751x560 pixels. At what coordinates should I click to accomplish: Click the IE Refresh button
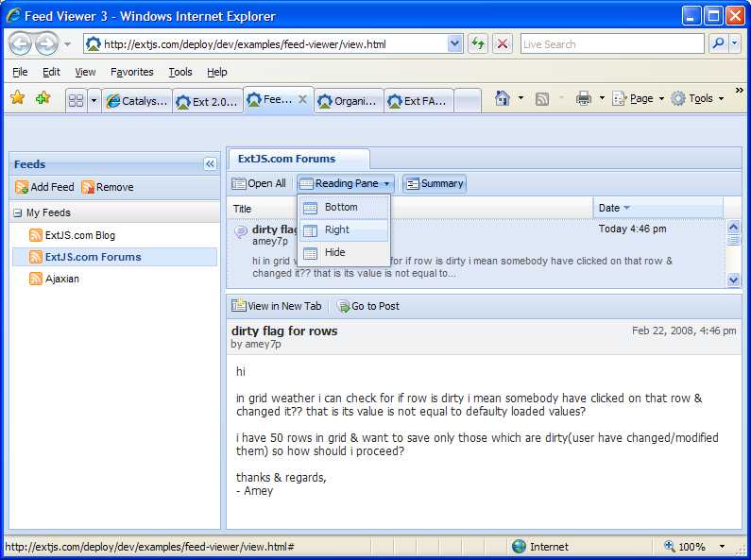pyautogui.click(x=478, y=44)
